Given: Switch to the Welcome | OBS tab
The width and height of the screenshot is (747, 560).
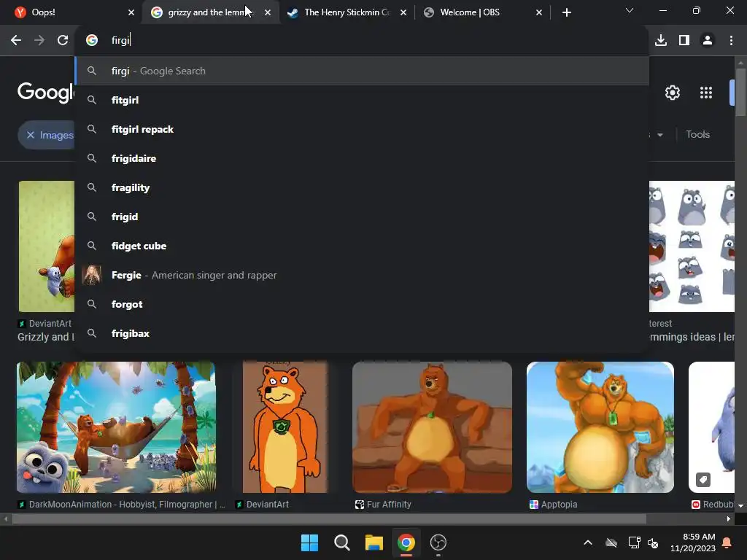Looking at the screenshot, I should (x=481, y=12).
